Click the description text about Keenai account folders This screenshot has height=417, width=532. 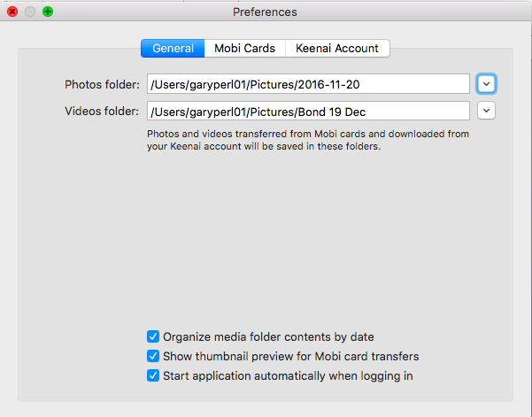[308, 140]
